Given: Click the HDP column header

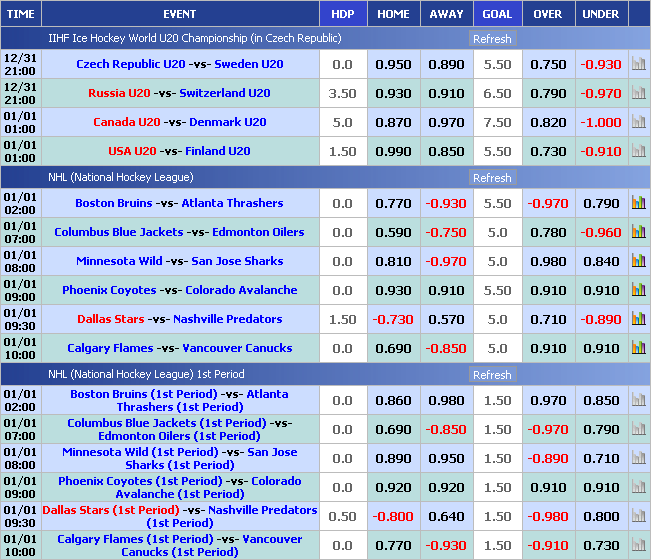Looking at the screenshot, I should coord(342,14).
